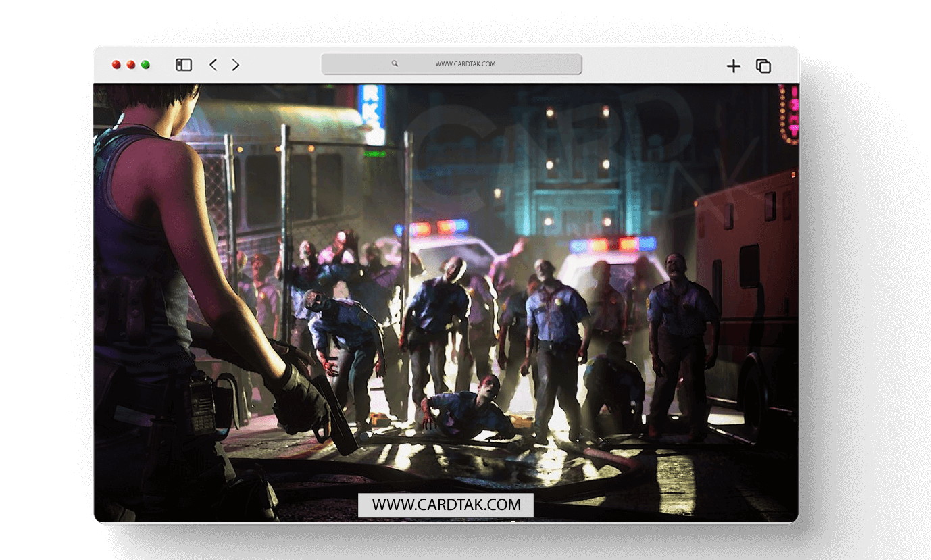Open a new tab with plus icon
931x560 pixels.
[733, 66]
